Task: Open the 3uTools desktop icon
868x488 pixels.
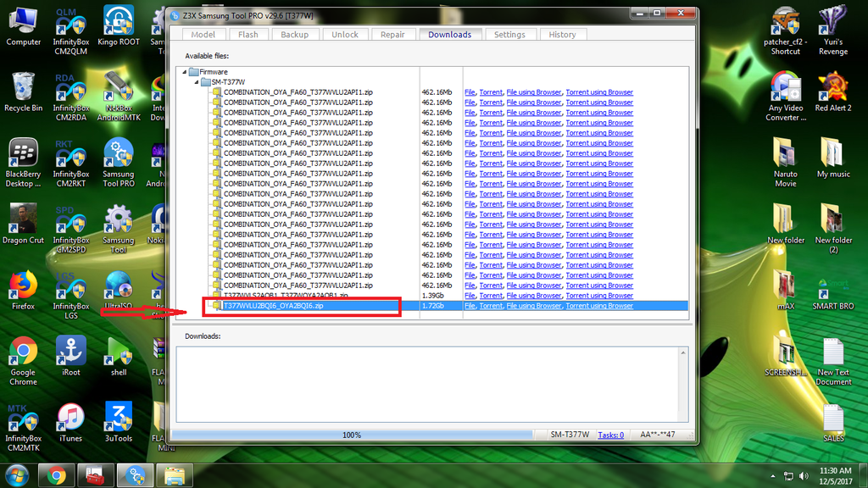Action: (x=119, y=422)
